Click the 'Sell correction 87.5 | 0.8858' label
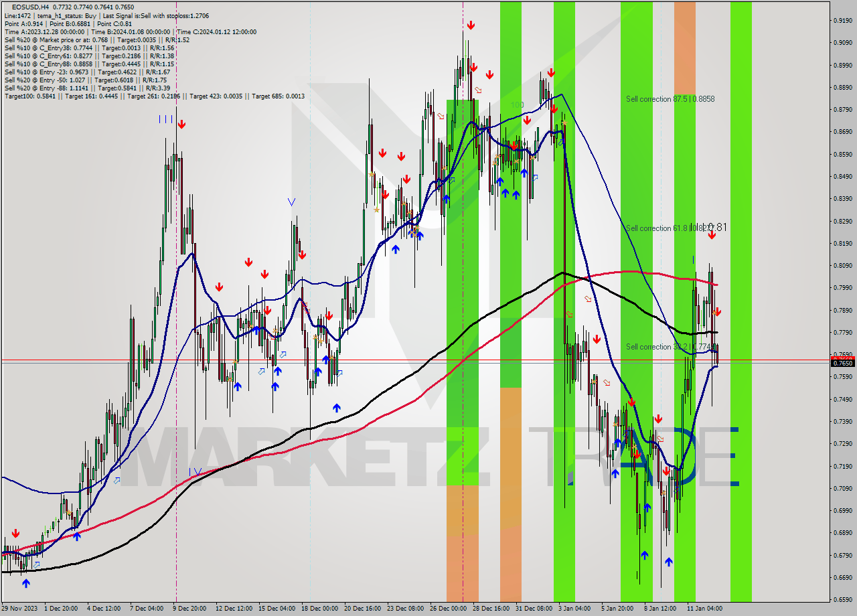 click(670, 99)
